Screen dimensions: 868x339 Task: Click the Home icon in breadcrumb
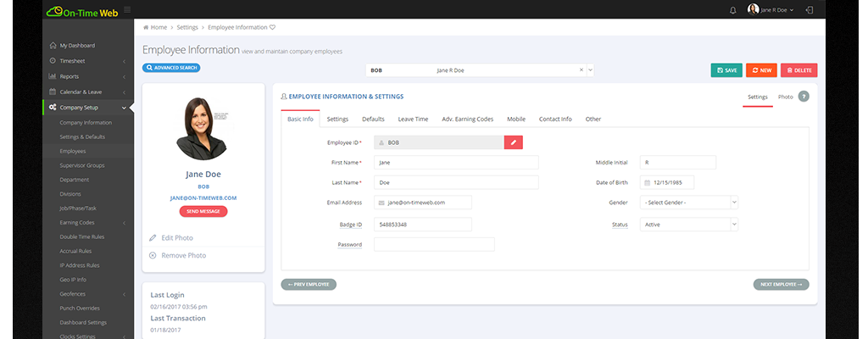[x=146, y=27]
